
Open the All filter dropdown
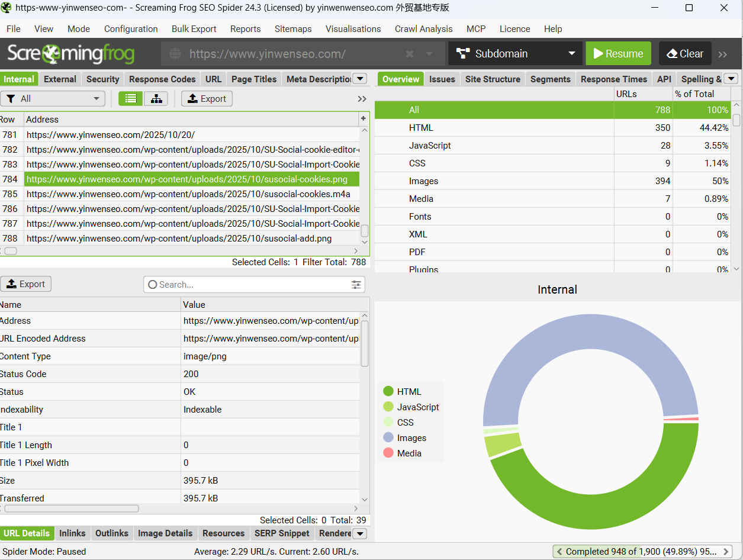click(53, 99)
